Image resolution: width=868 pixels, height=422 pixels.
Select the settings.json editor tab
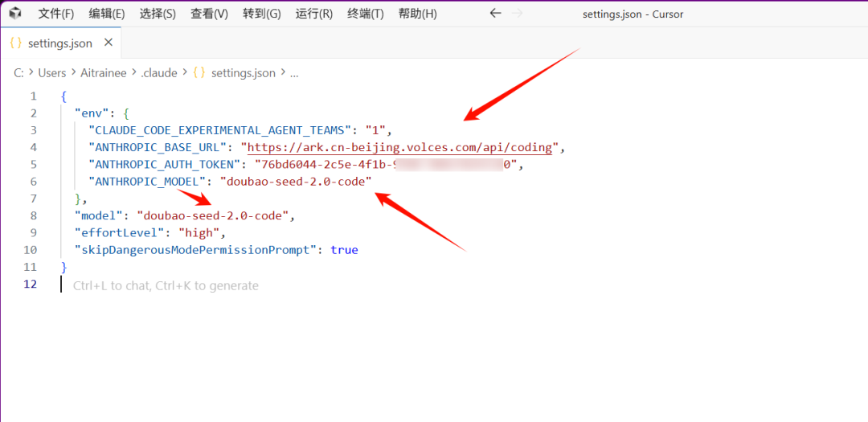59,43
